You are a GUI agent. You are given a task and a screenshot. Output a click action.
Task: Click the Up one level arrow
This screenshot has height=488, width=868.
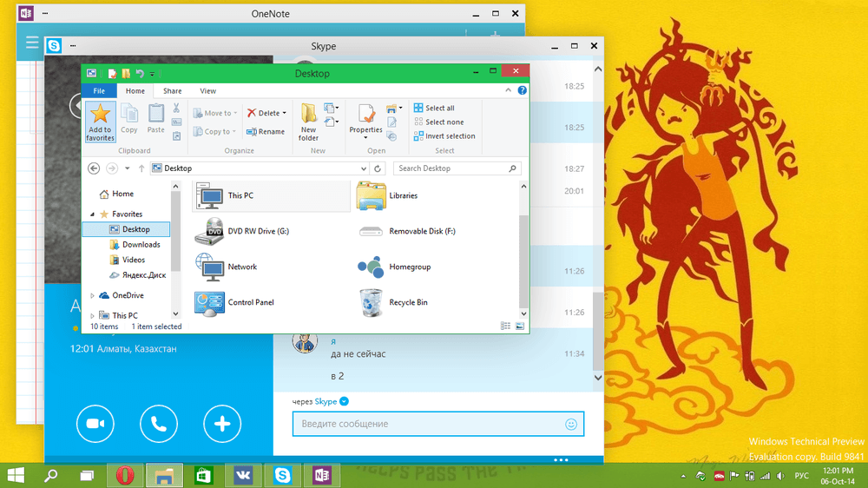pyautogui.click(x=141, y=168)
